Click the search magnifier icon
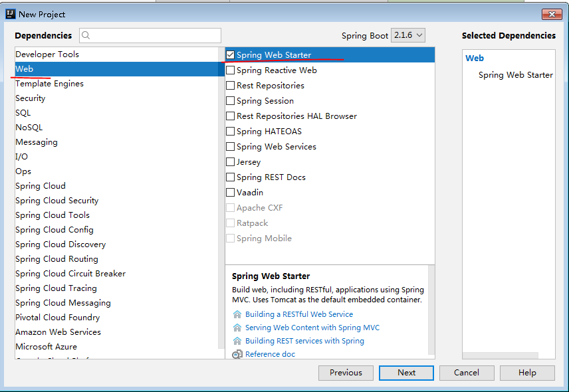The width and height of the screenshot is (569, 392). (x=86, y=36)
